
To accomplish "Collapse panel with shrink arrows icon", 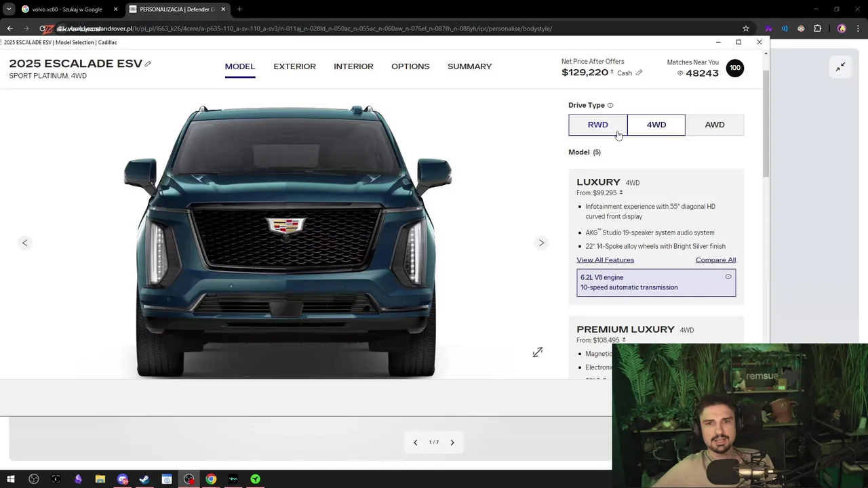I will (840, 66).
